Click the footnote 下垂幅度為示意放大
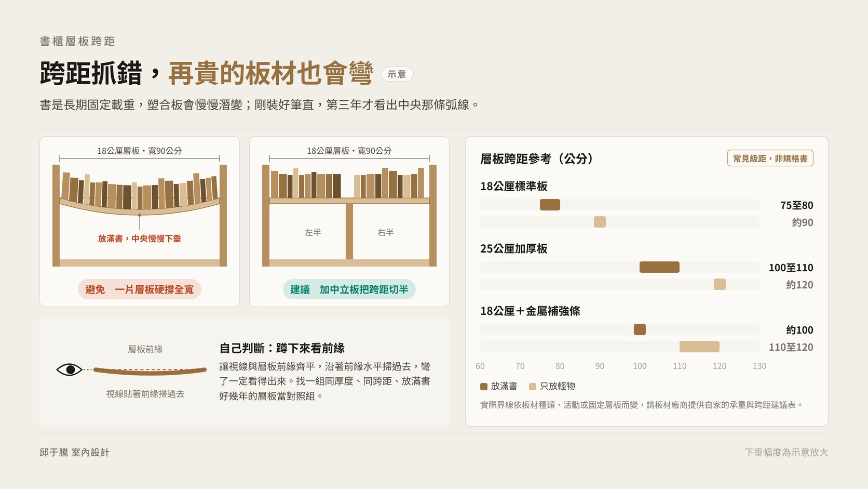The image size is (868, 489). coord(786,452)
